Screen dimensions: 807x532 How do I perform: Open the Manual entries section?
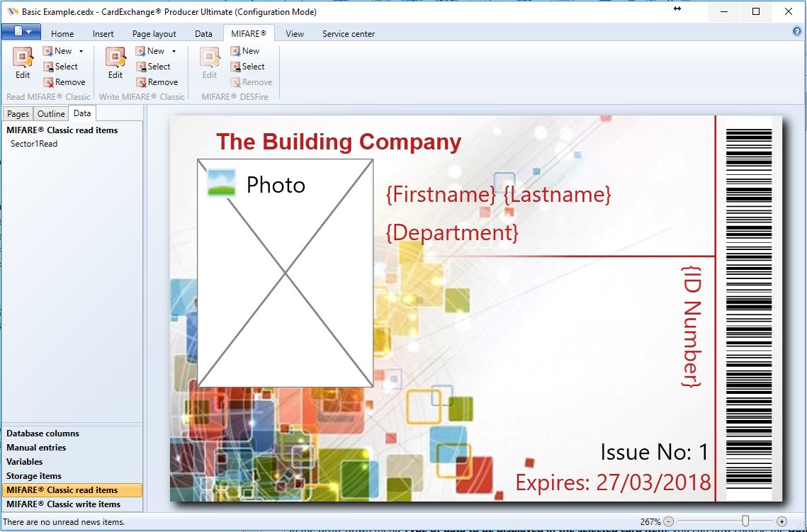(x=72, y=448)
